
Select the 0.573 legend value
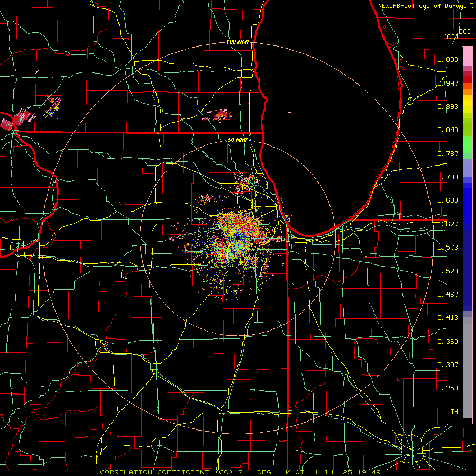(x=448, y=248)
